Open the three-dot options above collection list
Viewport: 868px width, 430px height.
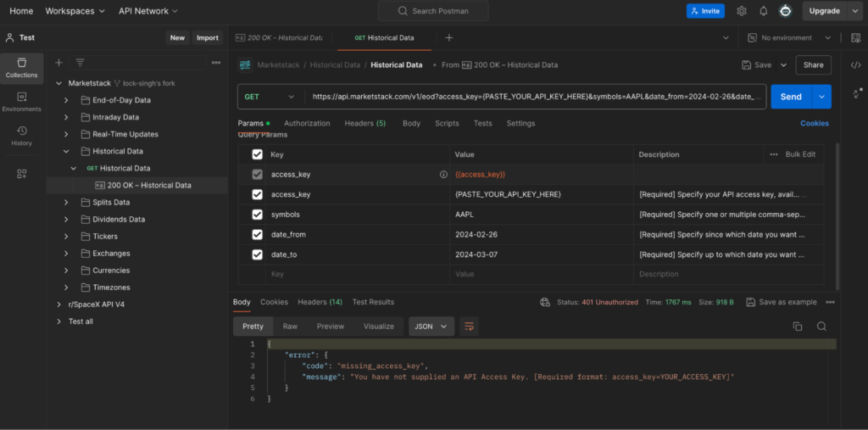tap(216, 63)
